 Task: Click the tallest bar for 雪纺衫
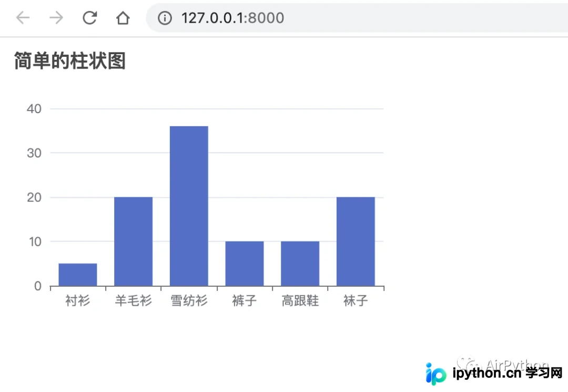pos(189,206)
